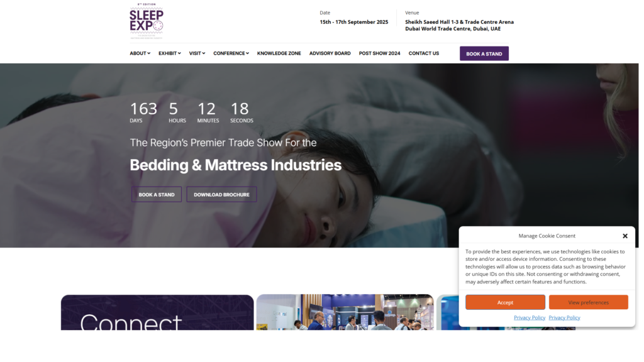This screenshot has height=362, width=644.
Task: Click the Sleep Expo logo
Action: coord(146,21)
